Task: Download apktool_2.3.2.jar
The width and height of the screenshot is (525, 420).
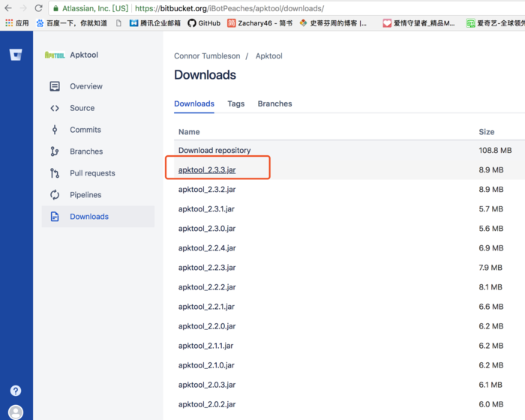Action: [207, 190]
